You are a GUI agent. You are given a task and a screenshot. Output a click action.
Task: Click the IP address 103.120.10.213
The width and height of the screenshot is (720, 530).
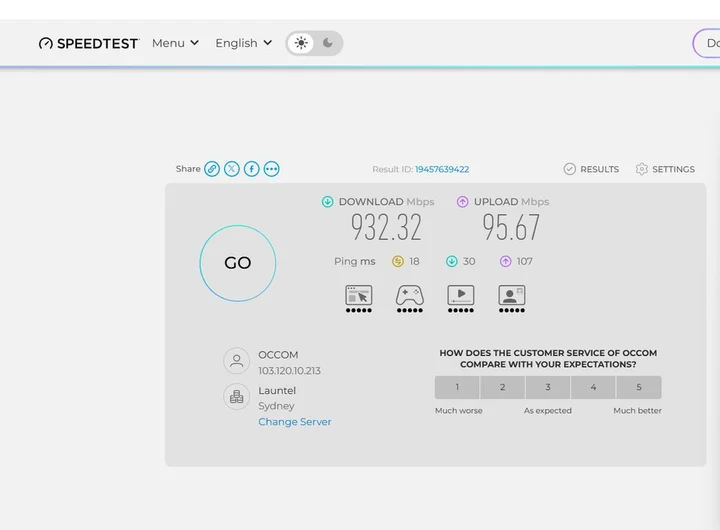(x=289, y=371)
